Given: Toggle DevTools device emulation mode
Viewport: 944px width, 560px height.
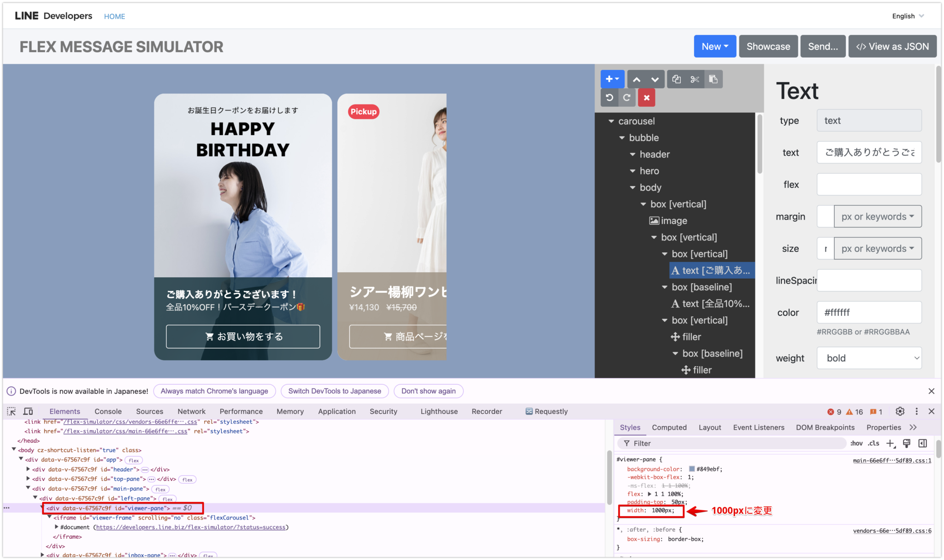Looking at the screenshot, I should (x=28, y=411).
